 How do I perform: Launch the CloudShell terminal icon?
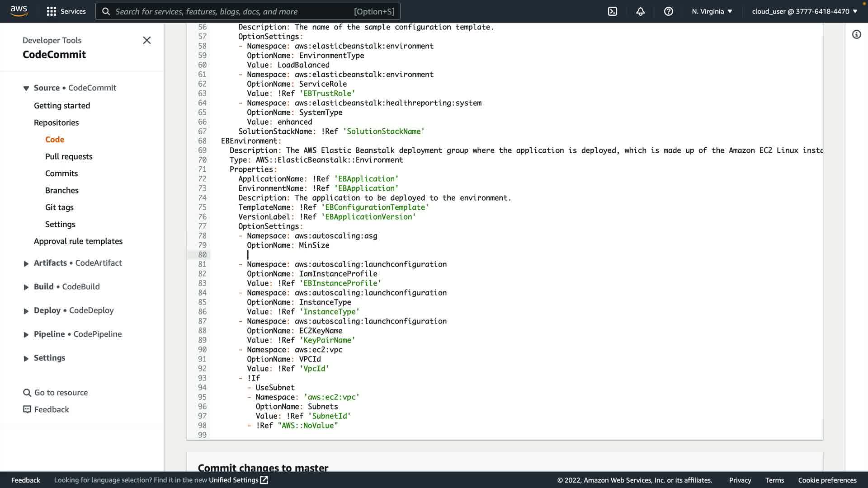pos(613,11)
